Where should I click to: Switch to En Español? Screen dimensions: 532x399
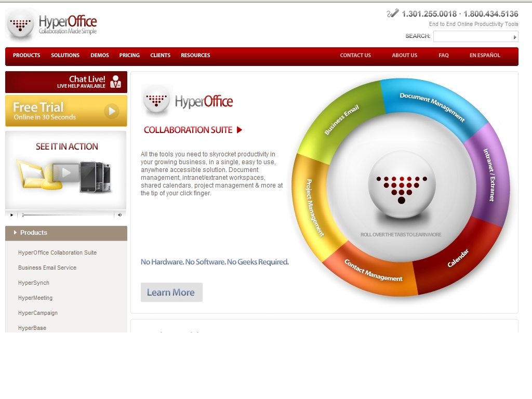485,55
